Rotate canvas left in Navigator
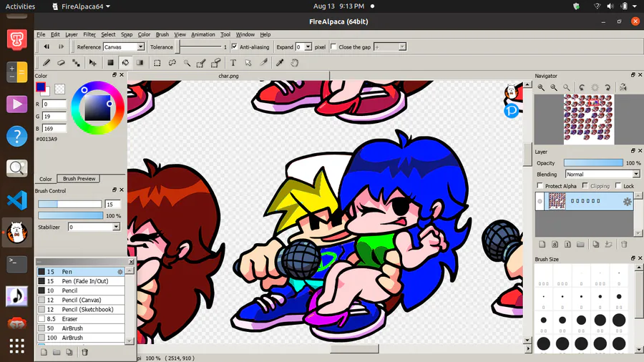Viewport: 644px width, 362px height. (x=582, y=87)
